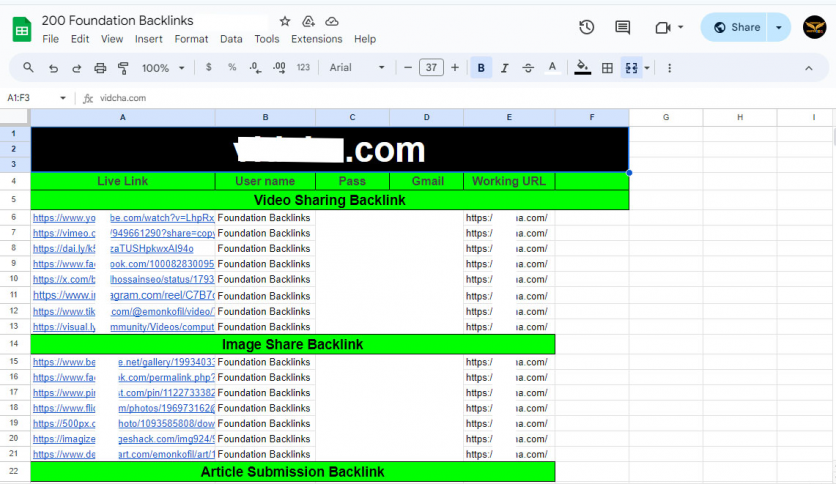Rename the 200 Foundation Backlinks title
Viewport: 836px width, 484px height.
point(117,21)
